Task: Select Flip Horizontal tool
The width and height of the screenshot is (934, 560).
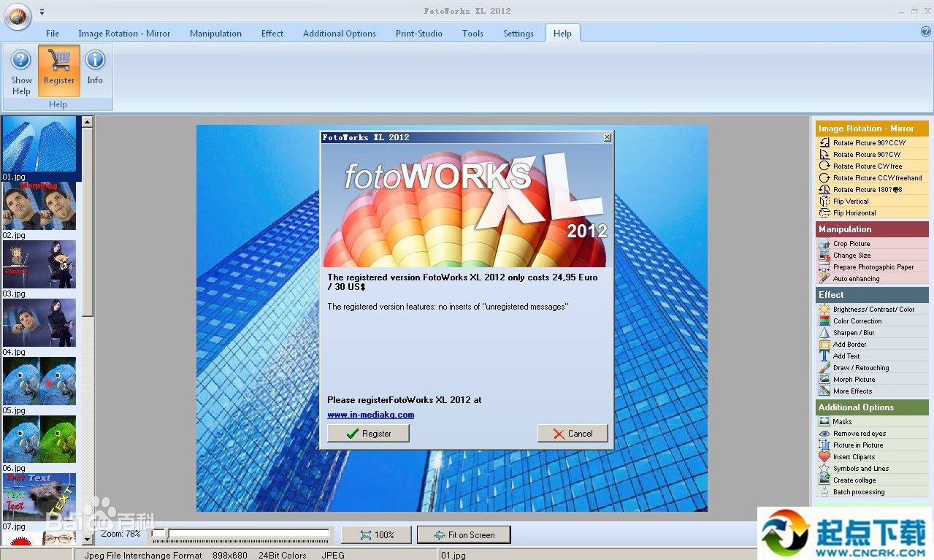Action: [854, 213]
